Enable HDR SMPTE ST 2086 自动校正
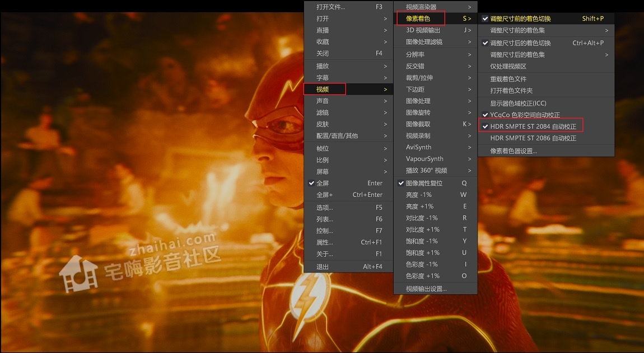The image size is (644, 353). 546,138
